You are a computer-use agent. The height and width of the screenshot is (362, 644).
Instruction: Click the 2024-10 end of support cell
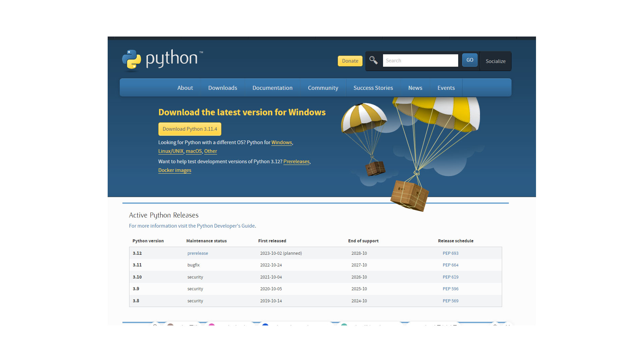(359, 301)
